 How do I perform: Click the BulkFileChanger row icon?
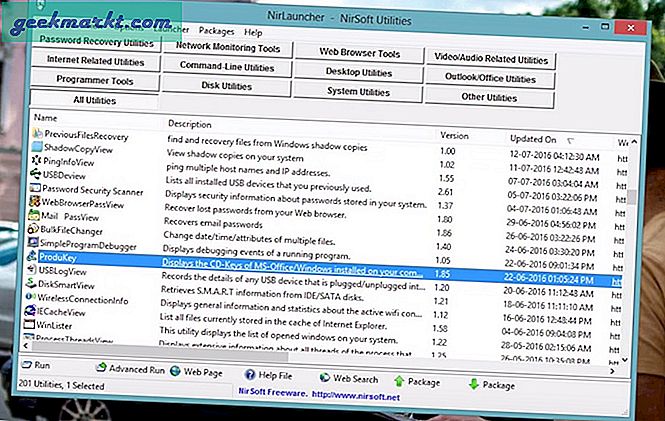[x=33, y=229]
